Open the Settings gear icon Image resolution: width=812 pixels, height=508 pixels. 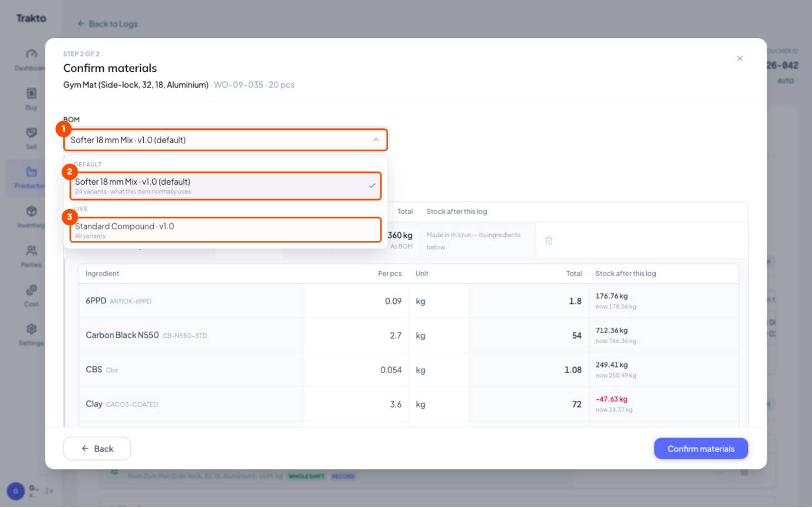click(x=31, y=329)
